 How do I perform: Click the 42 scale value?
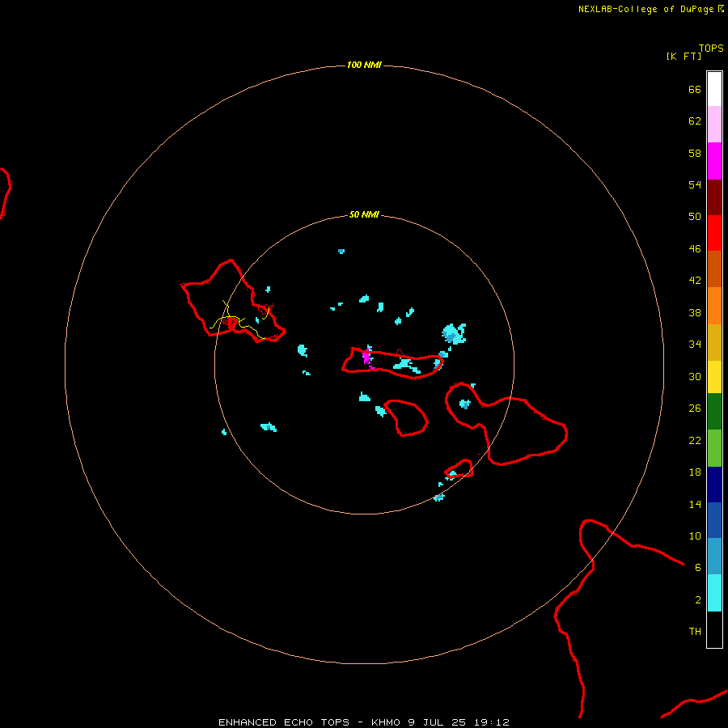(695, 280)
